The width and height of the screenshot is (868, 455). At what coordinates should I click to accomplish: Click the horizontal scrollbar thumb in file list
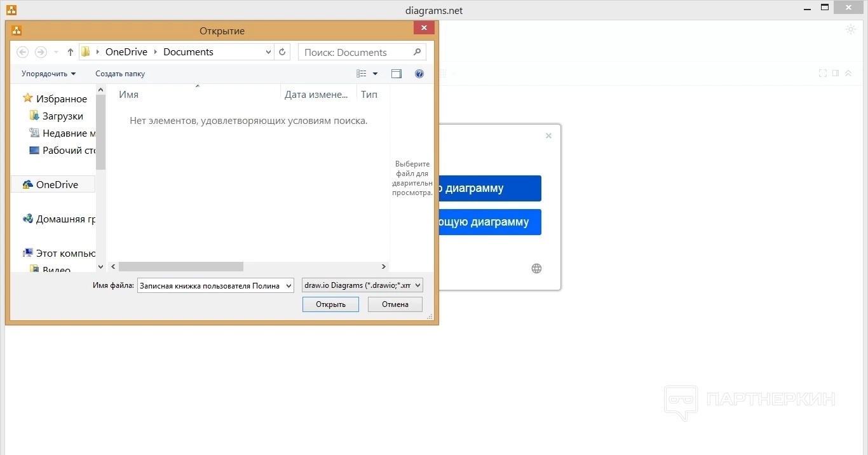click(180, 267)
